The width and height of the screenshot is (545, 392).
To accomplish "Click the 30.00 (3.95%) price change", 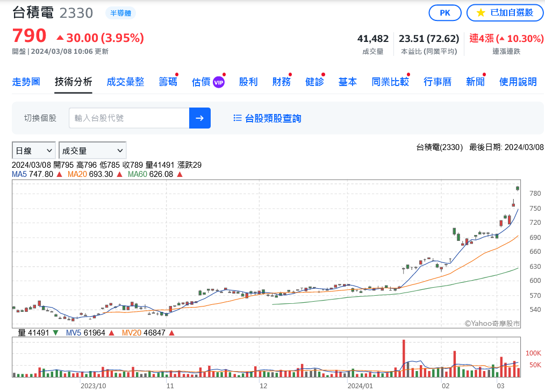I will [x=100, y=38].
